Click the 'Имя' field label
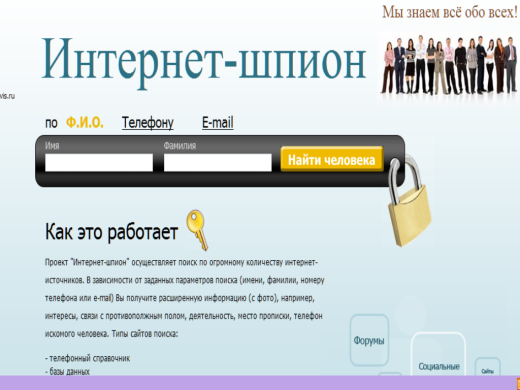 click(x=52, y=146)
